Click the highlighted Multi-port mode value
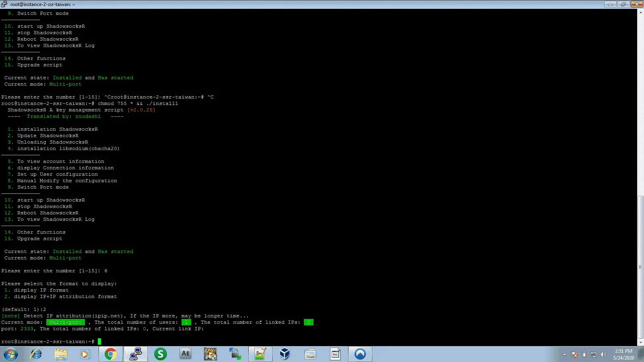644x362 pixels. 66,322
